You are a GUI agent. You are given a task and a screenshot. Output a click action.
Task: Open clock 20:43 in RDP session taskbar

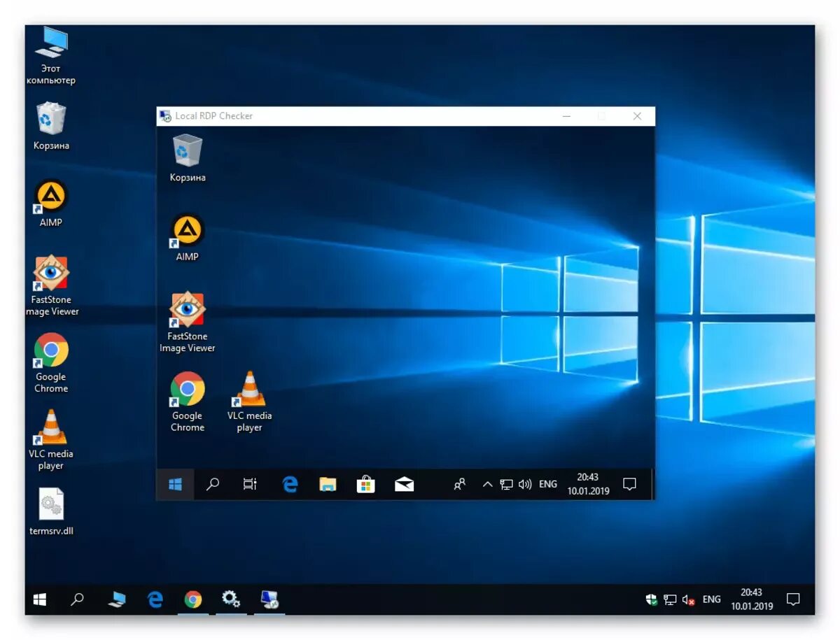pyautogui.click(x=588, y=484)
